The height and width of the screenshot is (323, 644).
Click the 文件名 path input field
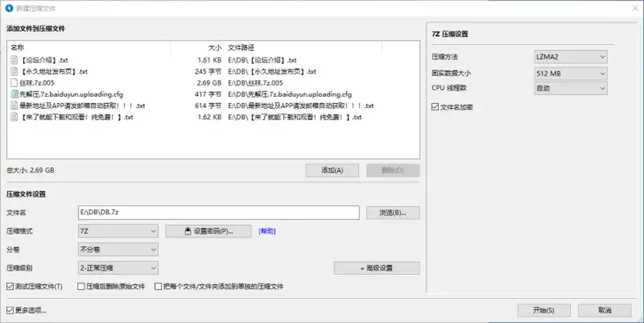point(219,212)
